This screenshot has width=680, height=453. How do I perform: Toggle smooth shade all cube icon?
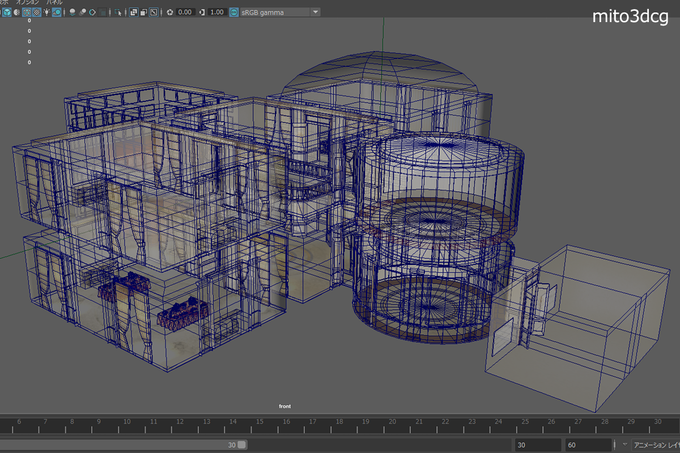pyautogui.click(x=7, y=12)
